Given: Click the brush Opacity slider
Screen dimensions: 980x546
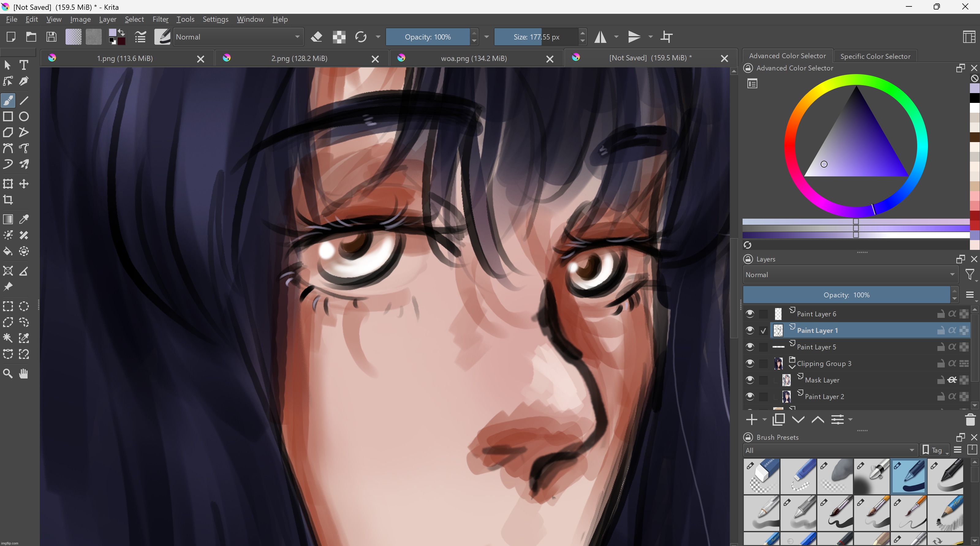Looking at the screenshot, I should (x=428, y=37).
